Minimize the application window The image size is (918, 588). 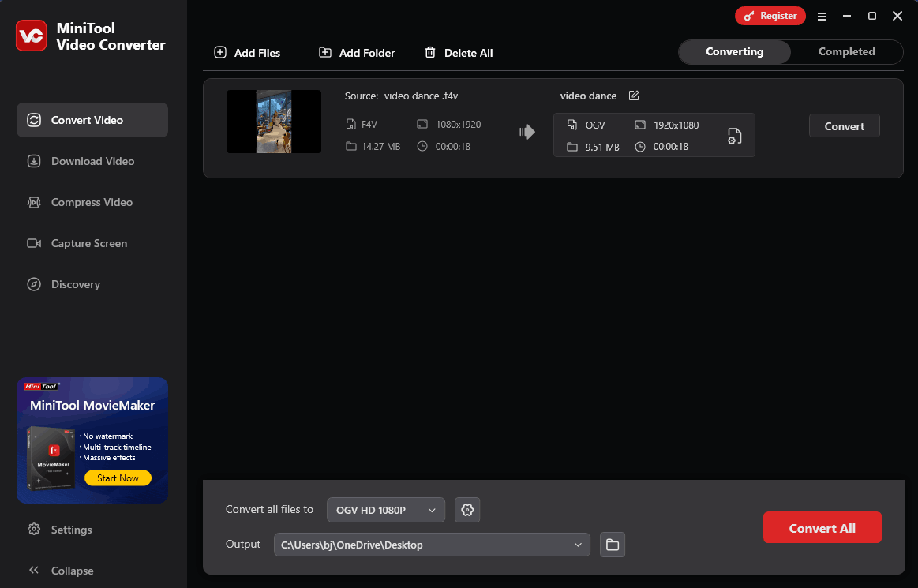[x=847, y=16]
